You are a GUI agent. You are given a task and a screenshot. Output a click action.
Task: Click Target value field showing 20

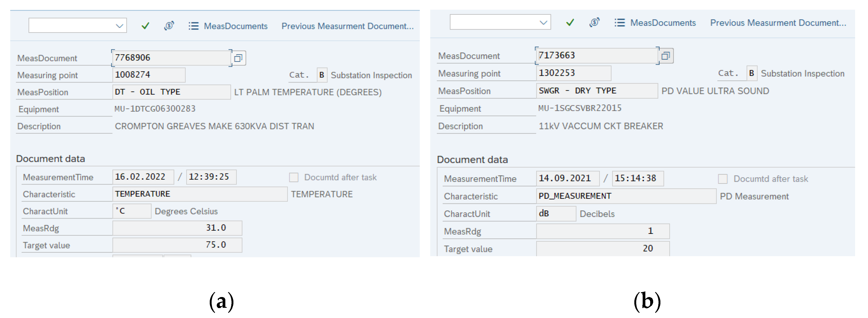(x=603, y=249)
